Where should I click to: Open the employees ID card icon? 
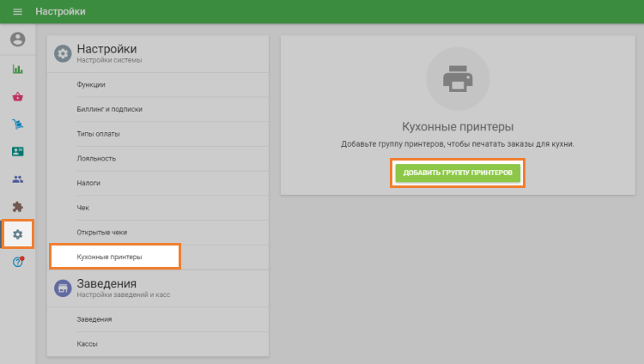click(17, 151)
